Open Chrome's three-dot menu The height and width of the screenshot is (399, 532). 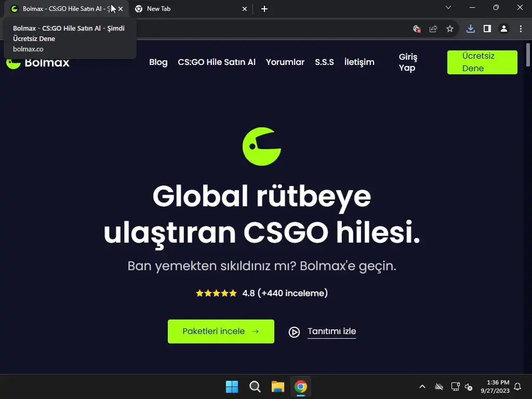521,29
